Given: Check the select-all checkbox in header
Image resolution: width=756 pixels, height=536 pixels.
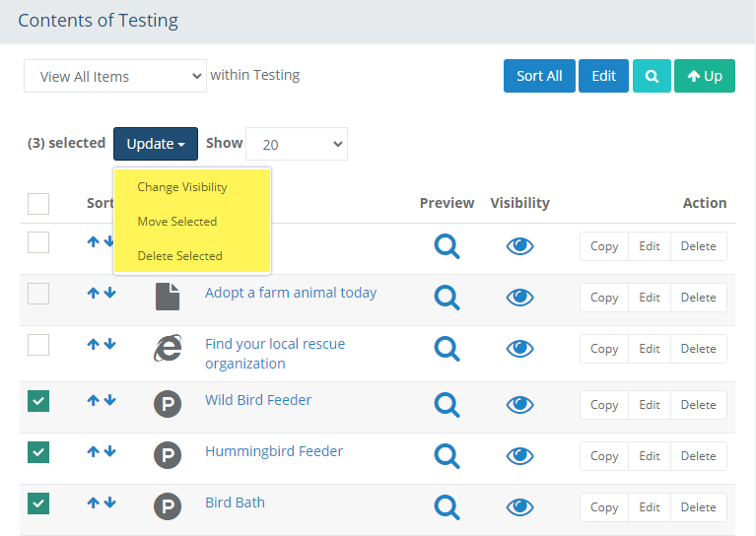Looking at the screenshot, I should tap(38, 204).
